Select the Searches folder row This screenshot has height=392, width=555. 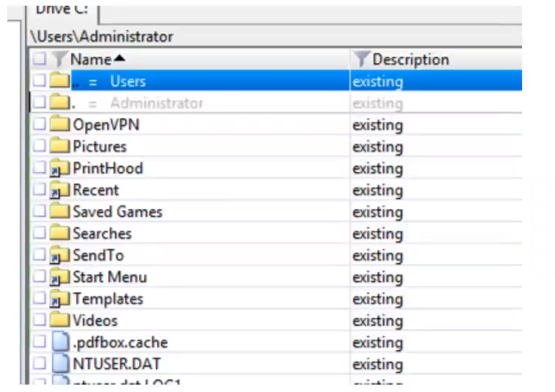coord(276,233)
